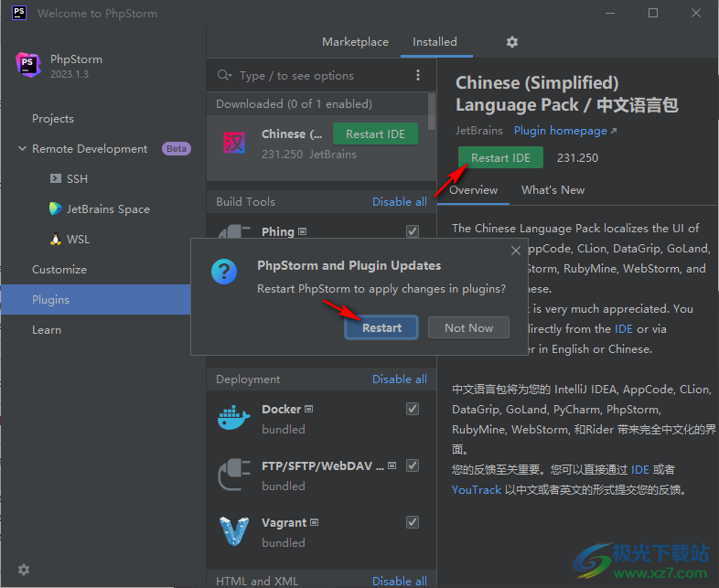Viewport: 719px width, 588px height.
Task: Toggle the FTP/SFTP/WebDAV plugin checkbox
Action: point(413,465)
